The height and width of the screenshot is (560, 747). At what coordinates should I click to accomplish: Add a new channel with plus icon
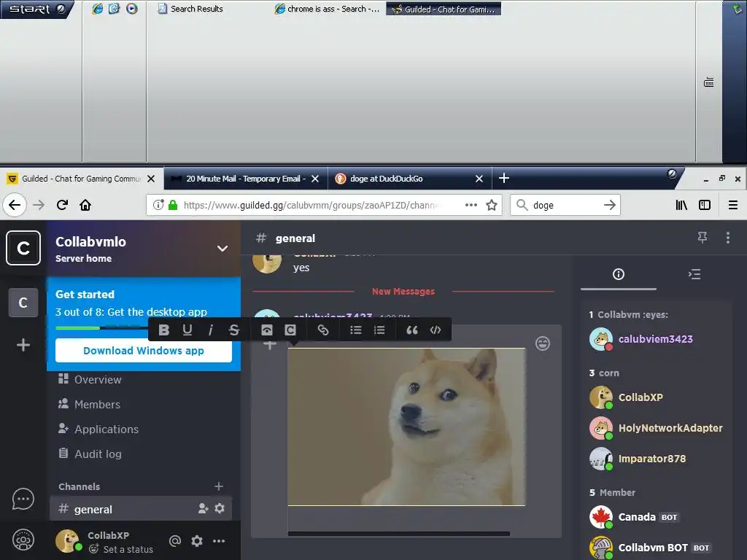pyautogui.click(x=219, y=486)
